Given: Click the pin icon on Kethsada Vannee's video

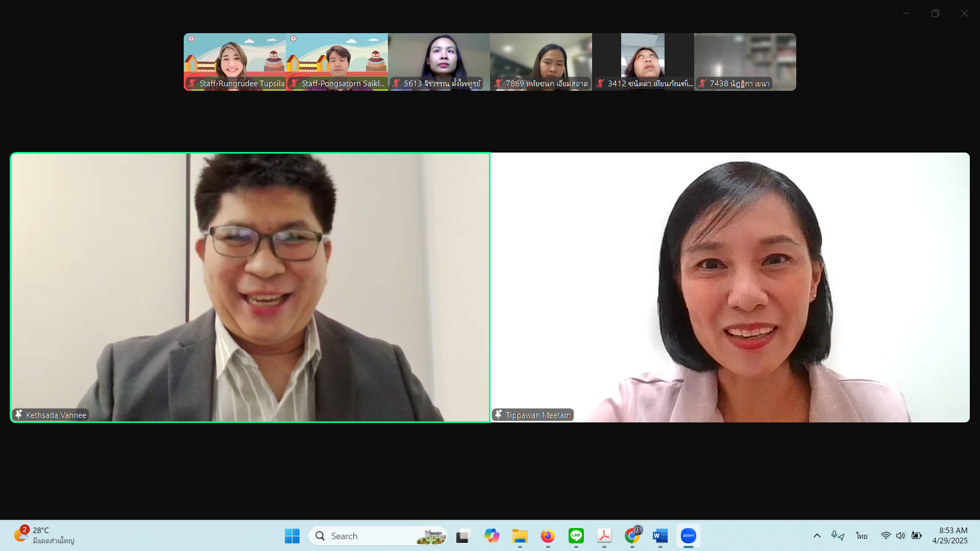Looking at the screenshot, I should tap(19, 414).
